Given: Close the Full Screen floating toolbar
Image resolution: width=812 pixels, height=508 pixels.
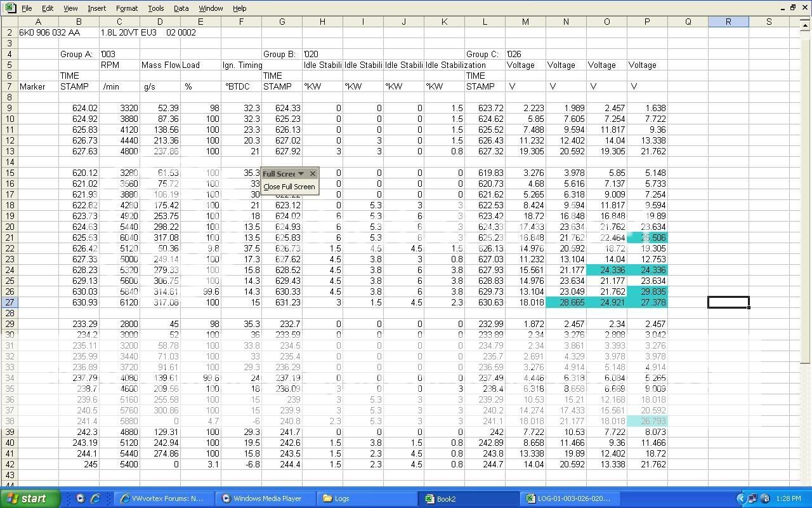Looking at the screenshot, I should 312,173.
